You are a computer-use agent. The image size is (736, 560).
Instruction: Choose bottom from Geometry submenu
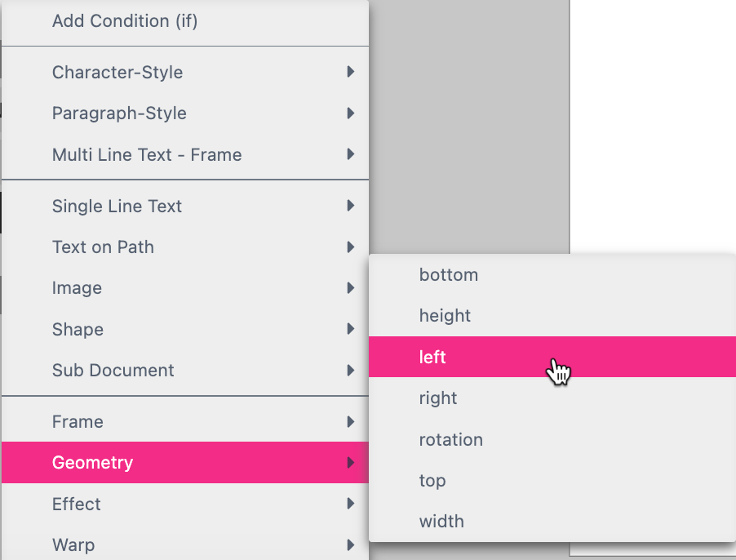tap(552, 274)
